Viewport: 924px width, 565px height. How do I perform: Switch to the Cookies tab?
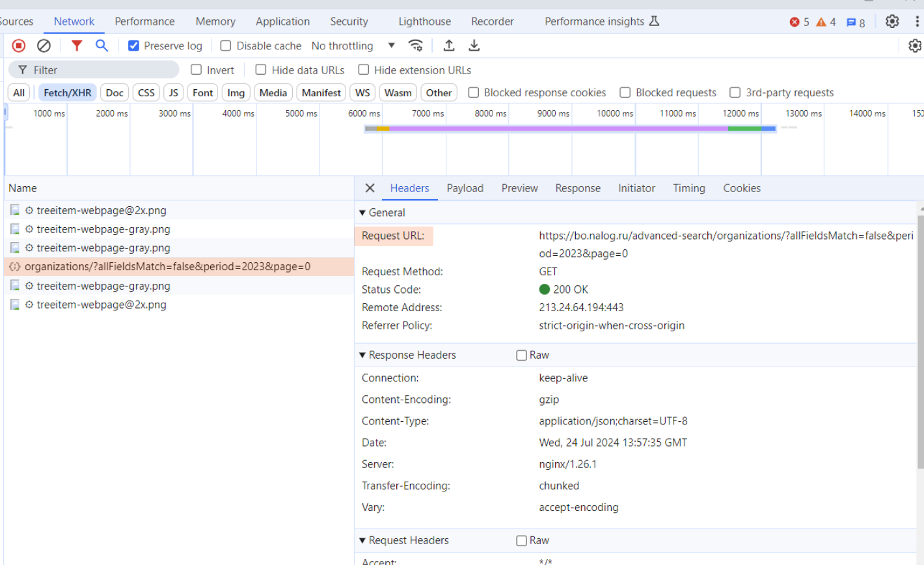742,188
